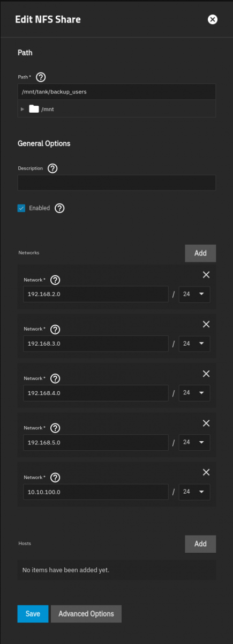Delete the 10.10.100.0 network entry

[206, 473]
